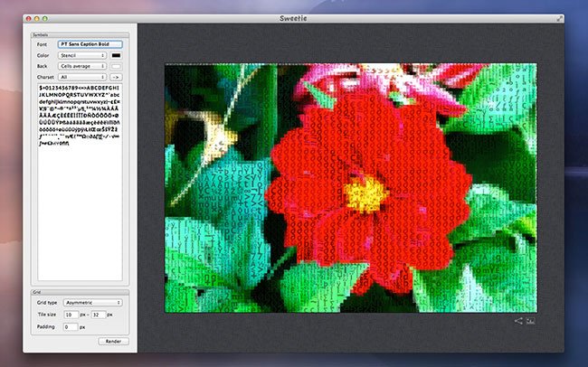Click the image export icon below the canvas

coord(532,320)
